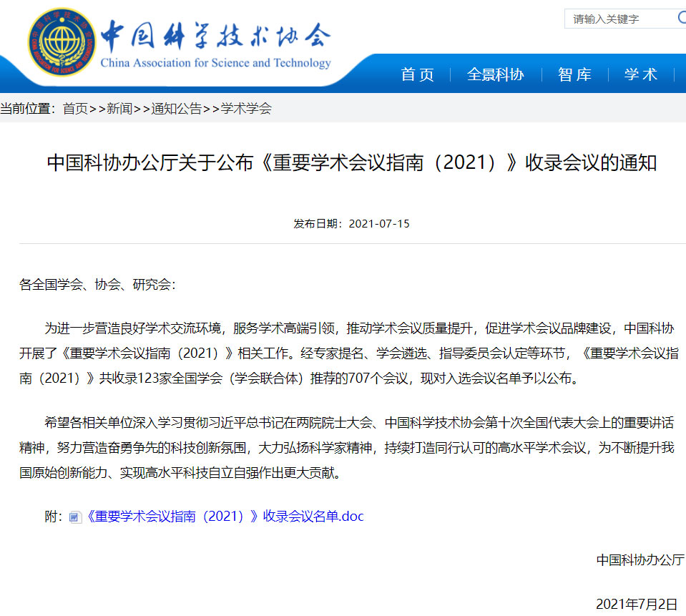Go to the 智库 navigation tab
686x616 pixels.
574,74
